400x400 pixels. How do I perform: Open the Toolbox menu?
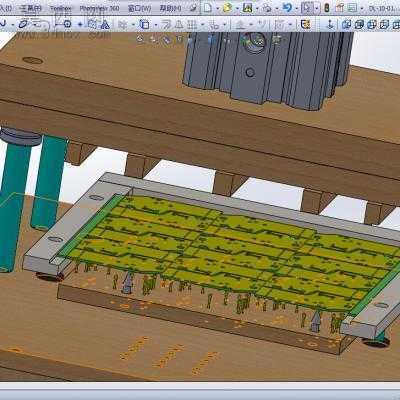tap(61, 8)
